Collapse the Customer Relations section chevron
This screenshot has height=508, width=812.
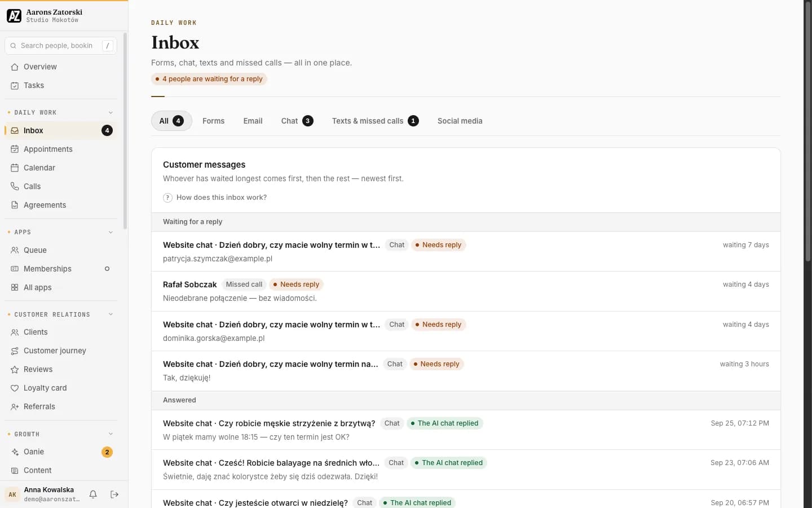point(111,314)
